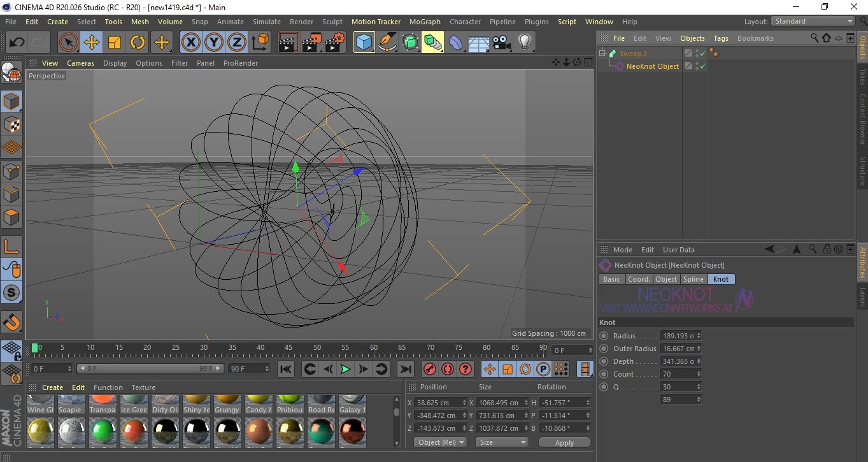Toggle the Depth keyframe circle

(x=604, y=361)
